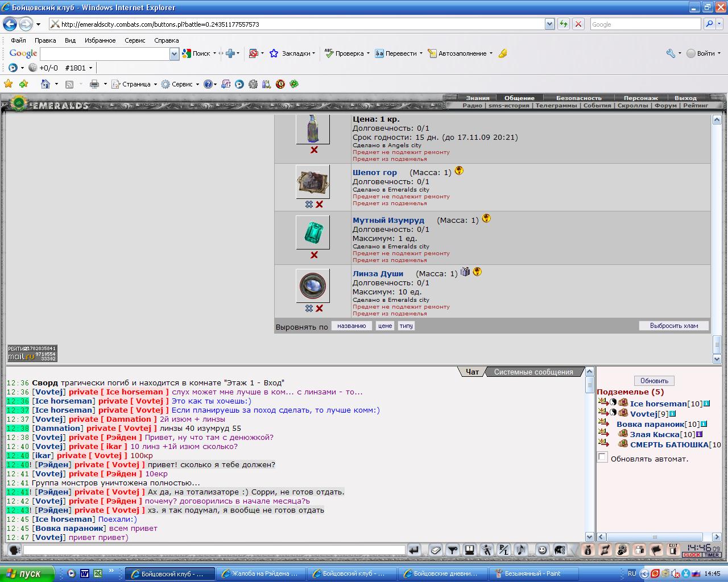
Task: Click the blue snowflake icon under Линза Души
Action: pos(309,308)
